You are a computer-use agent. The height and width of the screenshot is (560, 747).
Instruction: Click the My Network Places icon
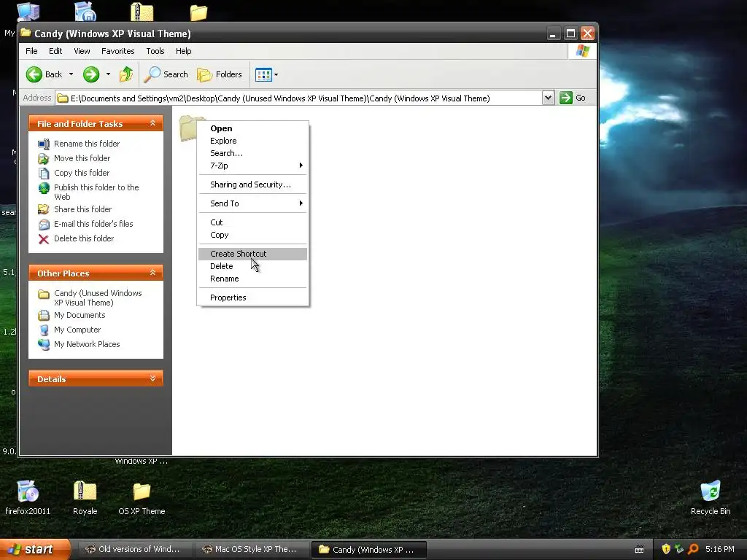pos(43,345)
